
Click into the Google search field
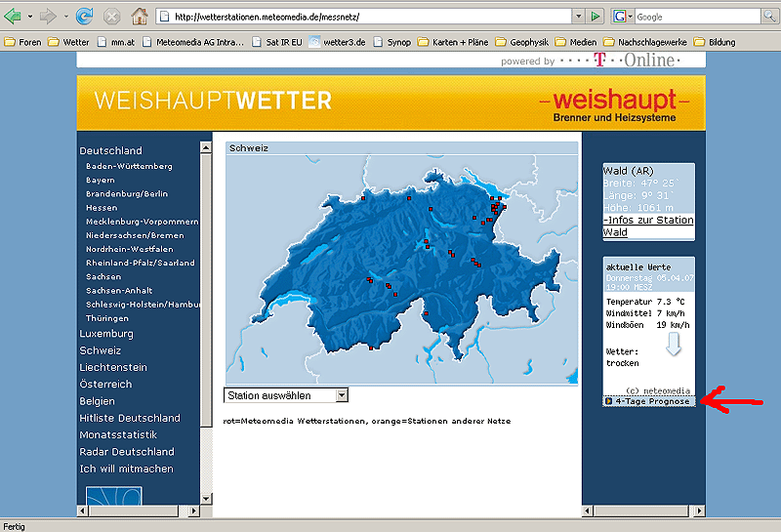click(x=697, y=17)
